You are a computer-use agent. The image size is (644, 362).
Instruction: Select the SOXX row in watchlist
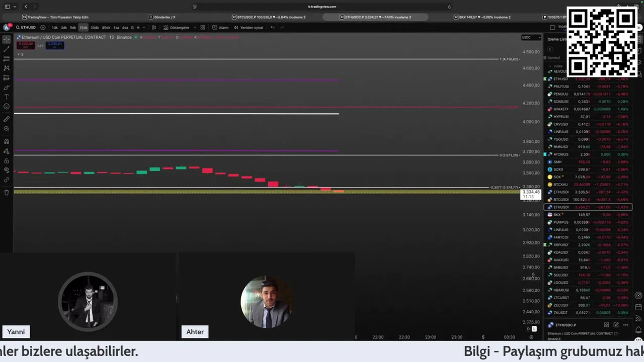pyautogui.click(x=588, y=169)
